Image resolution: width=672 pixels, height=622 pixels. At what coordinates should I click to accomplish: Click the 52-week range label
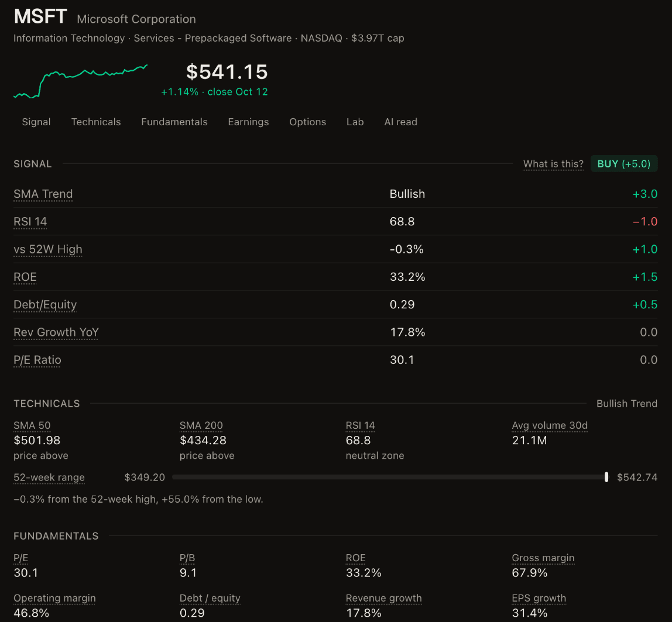(x=49, y=477)
